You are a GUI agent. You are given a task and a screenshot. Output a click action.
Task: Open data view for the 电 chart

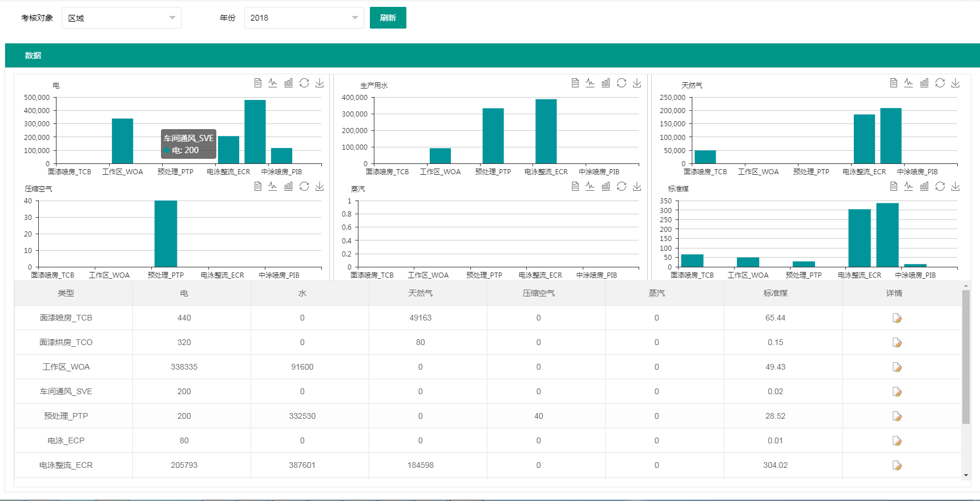[258, 83]
